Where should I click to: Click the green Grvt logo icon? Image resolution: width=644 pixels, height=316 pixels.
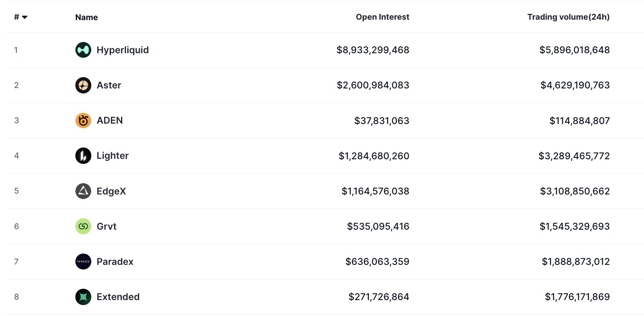click(83, 226)
